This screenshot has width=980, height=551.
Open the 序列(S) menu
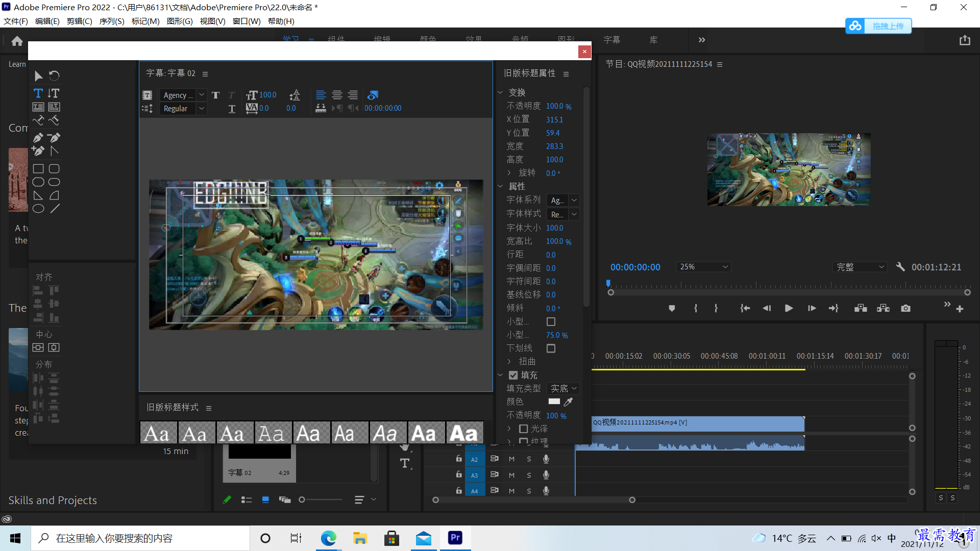(x=112, y=21)
